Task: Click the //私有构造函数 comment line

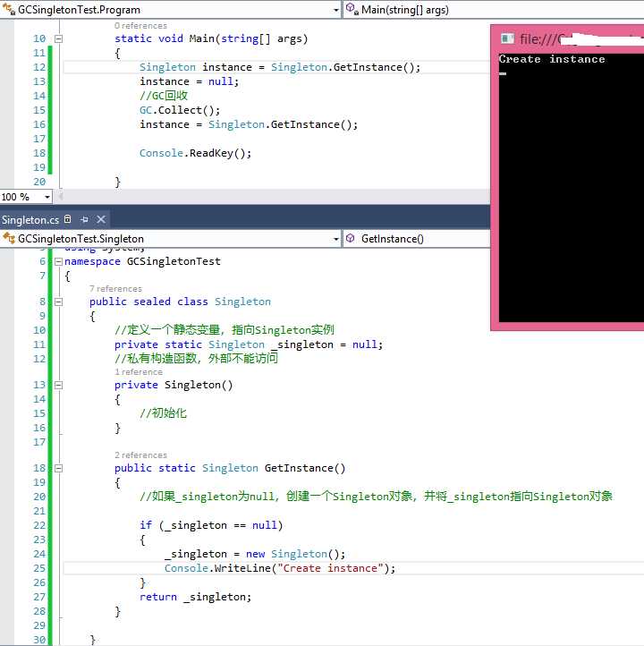Action: click(197, 358)
